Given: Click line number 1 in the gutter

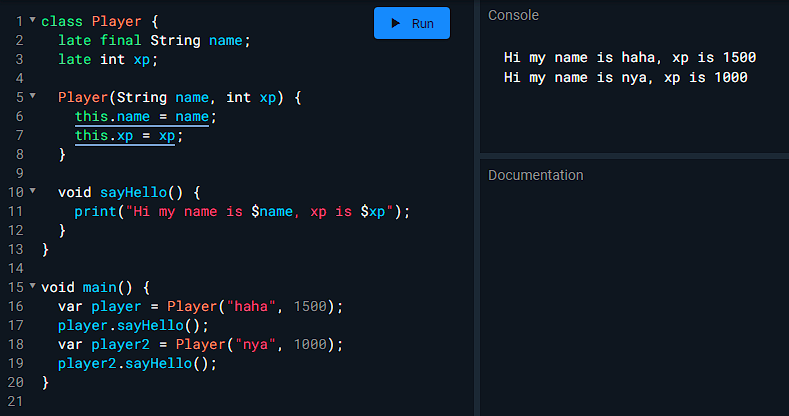Looking at the screenshot, I should 19,21.
